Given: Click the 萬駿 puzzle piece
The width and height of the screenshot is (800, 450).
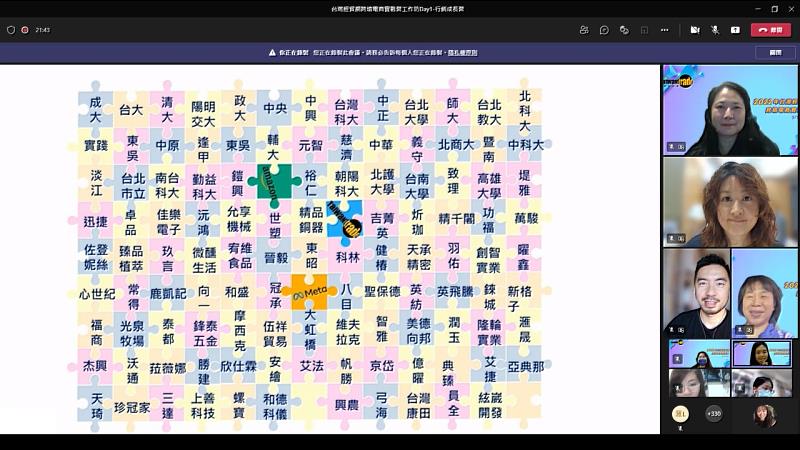Looking at the screenshot, I should click(x=526, y=218).
